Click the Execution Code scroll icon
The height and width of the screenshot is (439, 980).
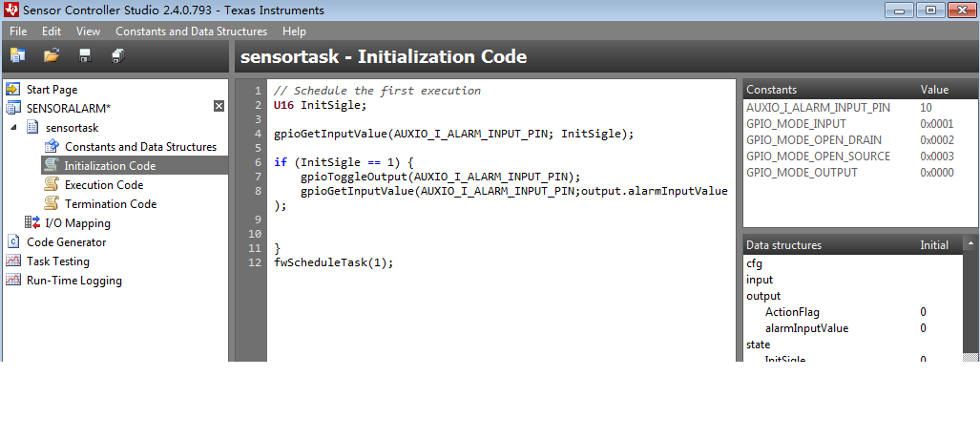(52, 184)
